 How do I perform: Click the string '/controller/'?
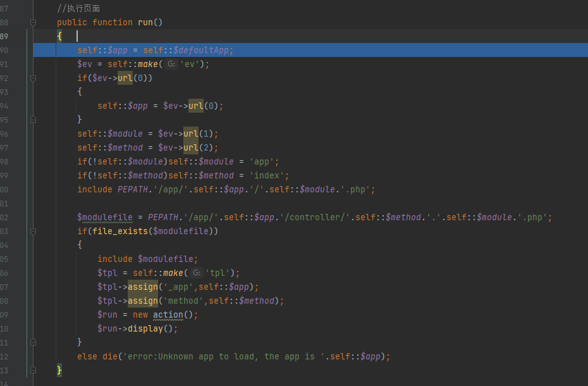point(315,218)
